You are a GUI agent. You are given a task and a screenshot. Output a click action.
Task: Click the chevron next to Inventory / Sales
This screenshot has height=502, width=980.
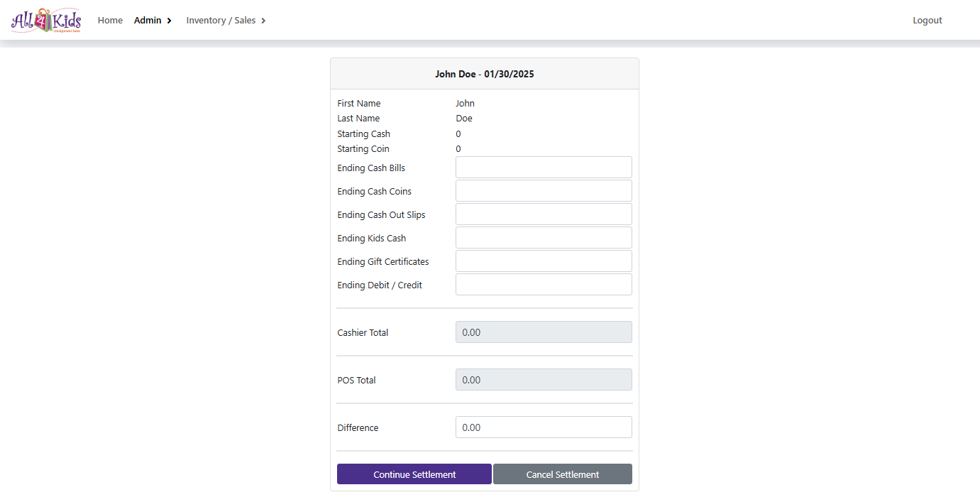point(263,21)
